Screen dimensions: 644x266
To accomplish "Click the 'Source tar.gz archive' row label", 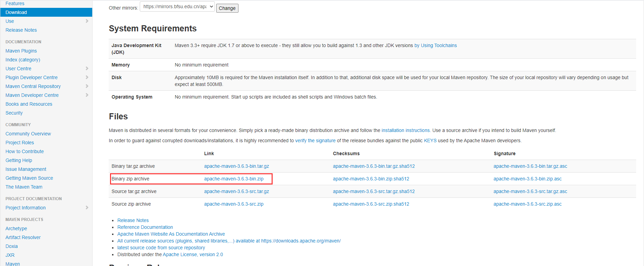I will pyautogui.click(x=134, y=191).
